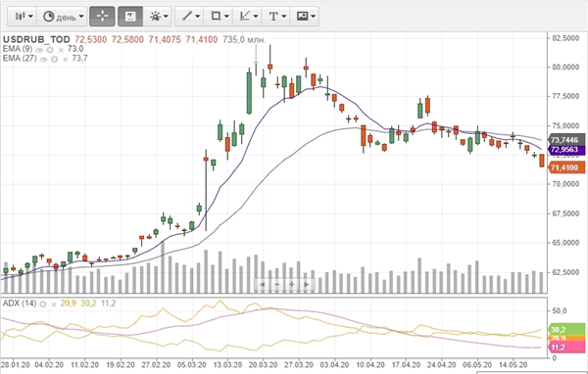Open the 'день' timeframe dropdown
Viewport: 588px width, 374px height.
click(x=63, y=16)
